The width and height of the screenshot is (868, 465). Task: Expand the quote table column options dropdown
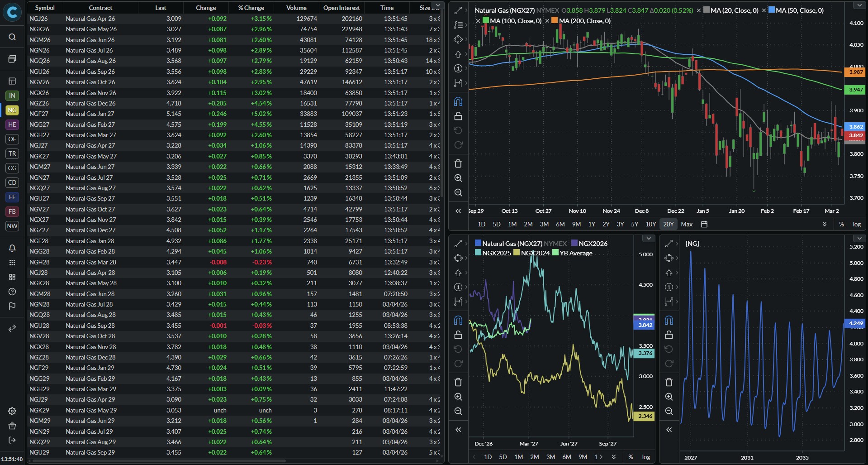[x=436, y=5]
